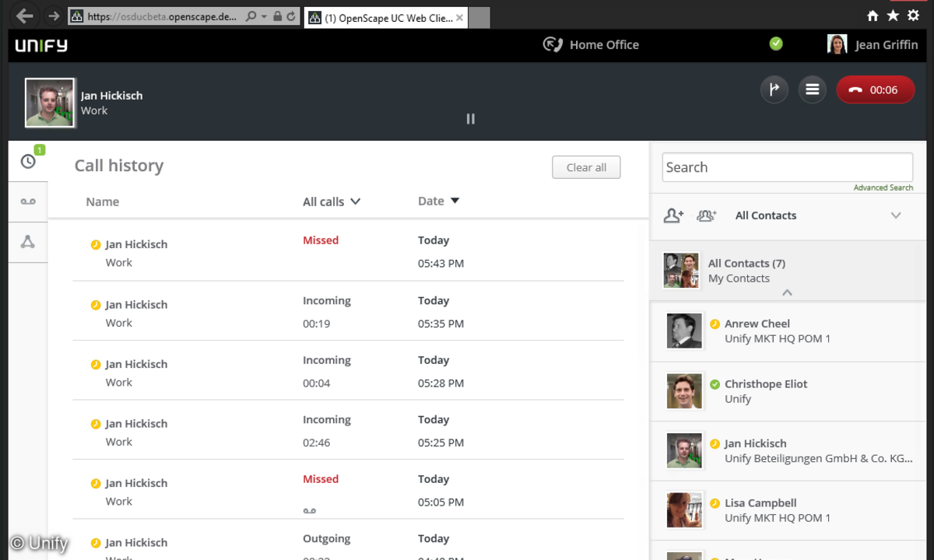Click address bar search magnifier icon
The height and width of the screenshot is (560, 934).
251,16
